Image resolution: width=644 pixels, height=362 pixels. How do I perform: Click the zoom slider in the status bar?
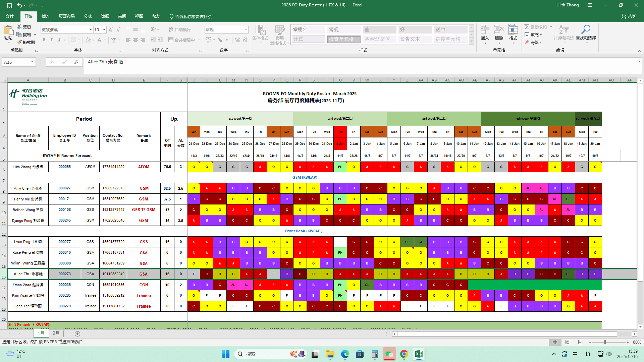605,342
